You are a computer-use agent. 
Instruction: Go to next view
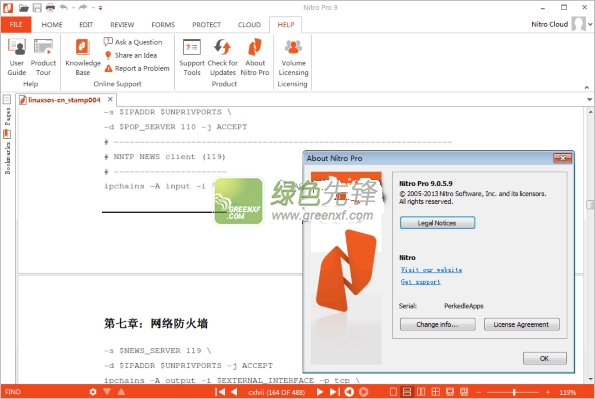click(x=364, y=392)
